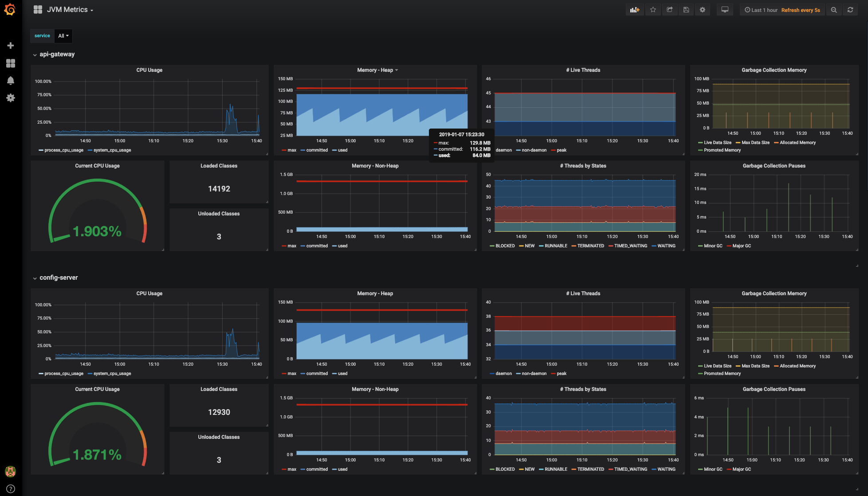Open the Alerting bell icon
The image size is (868, 496).
11,80
